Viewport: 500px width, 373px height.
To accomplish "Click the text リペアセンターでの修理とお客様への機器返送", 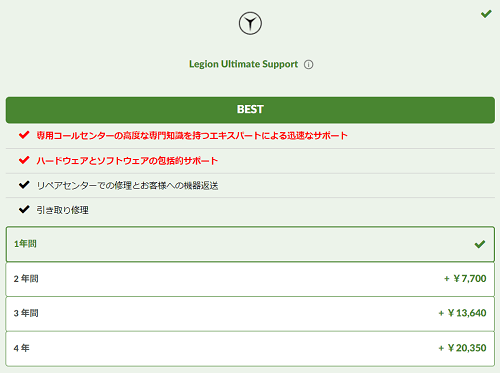I will [127, 185].
